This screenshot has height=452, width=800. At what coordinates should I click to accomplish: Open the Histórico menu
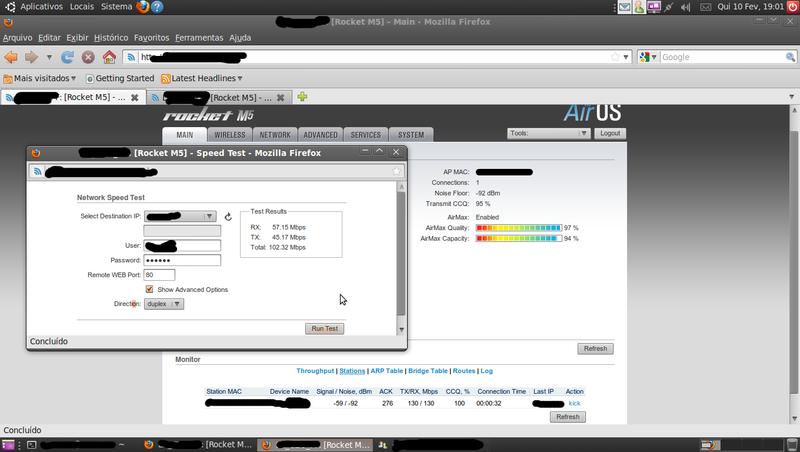[111, 38]
